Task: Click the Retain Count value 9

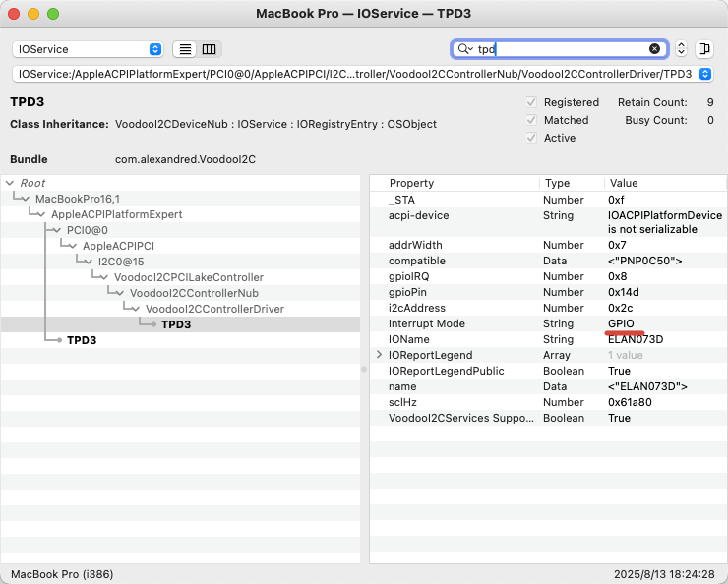Action: tap(710, 102)
